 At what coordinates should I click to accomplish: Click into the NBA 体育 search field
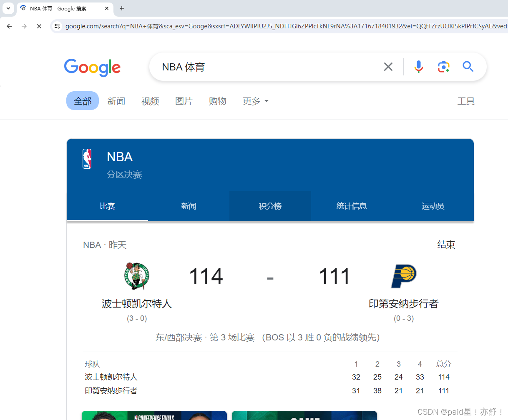coord(267,67)
